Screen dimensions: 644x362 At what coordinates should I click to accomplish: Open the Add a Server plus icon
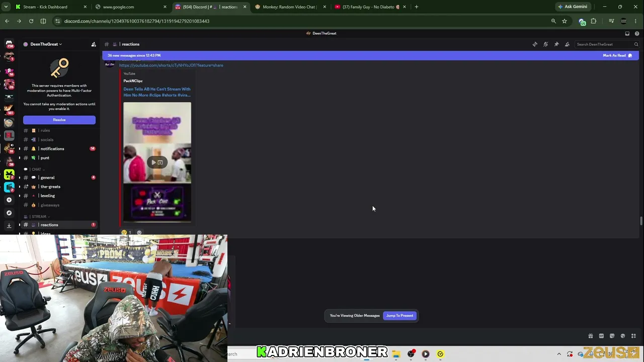click(9, 200)
